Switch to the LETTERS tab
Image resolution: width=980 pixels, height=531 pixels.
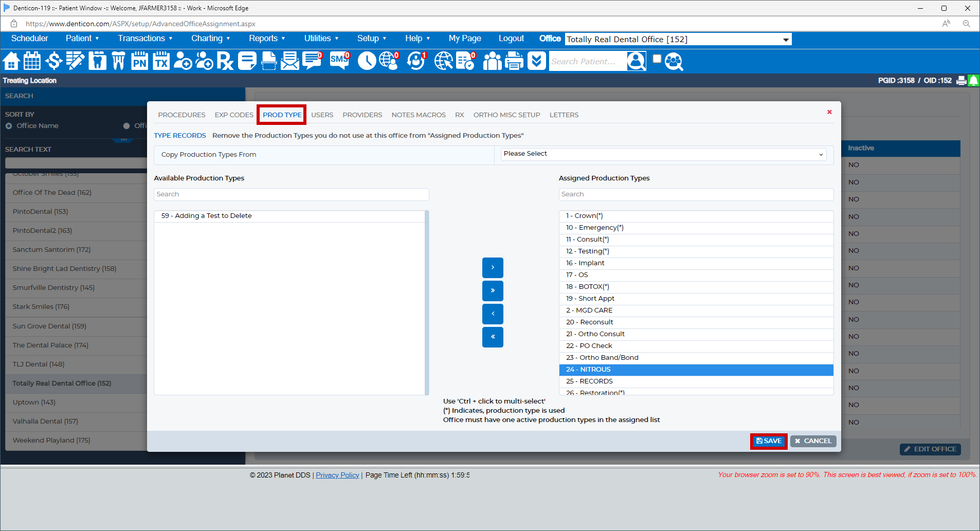564,115
